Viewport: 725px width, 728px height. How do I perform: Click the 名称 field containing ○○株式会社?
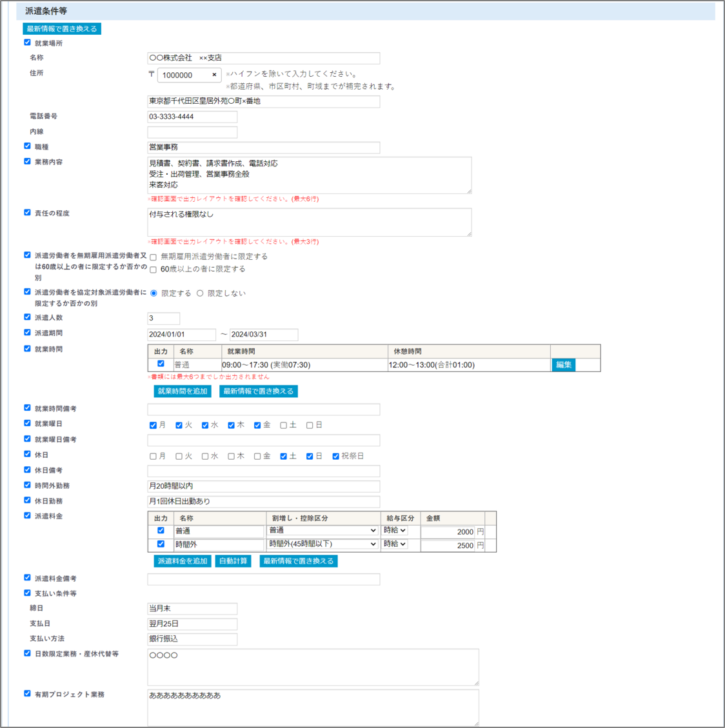[x=263, y=58]
